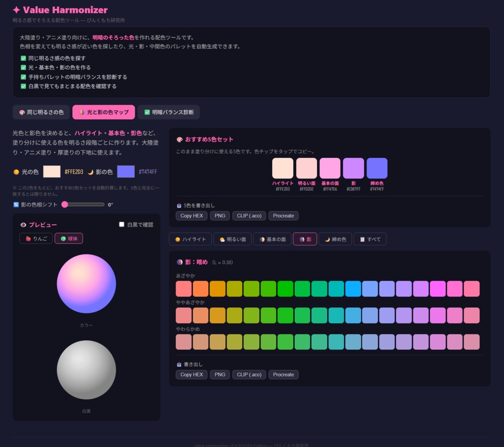
Task: Click PNG under 5色を書き出し
Action: click(220, 216)
